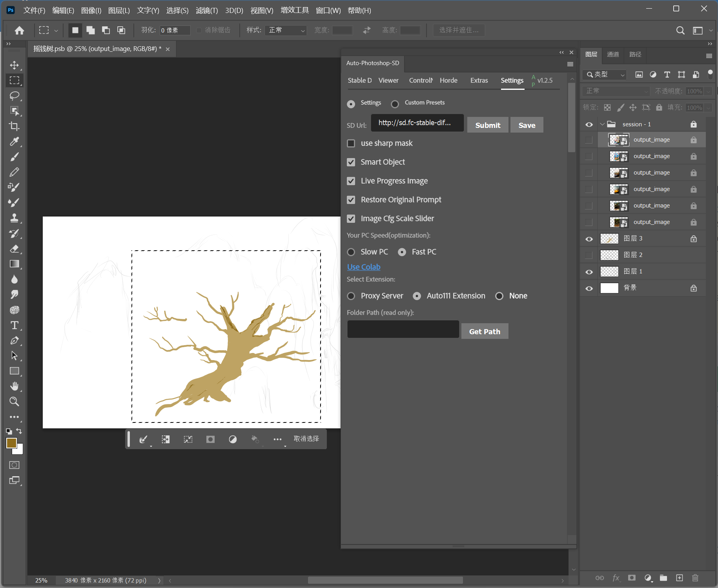Image resolution: width=718 pixels, height=588 pixels.
Task: Hide the 背景 layer visibility eye
Action: pos(589,288)
